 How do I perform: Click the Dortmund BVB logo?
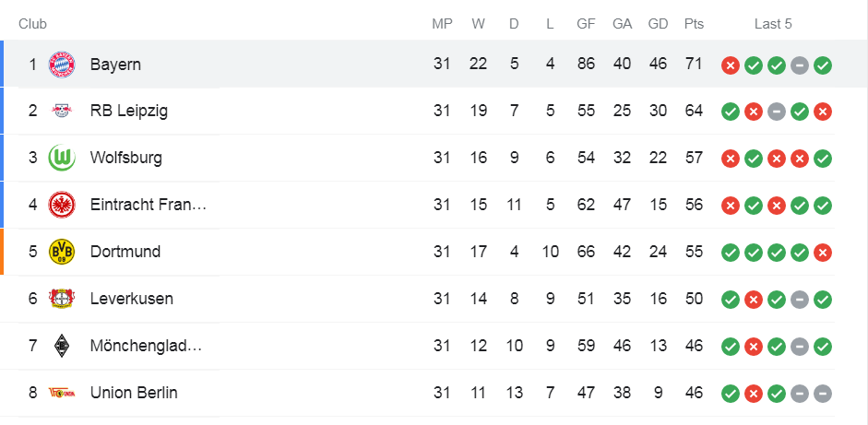tap(62, 252)
